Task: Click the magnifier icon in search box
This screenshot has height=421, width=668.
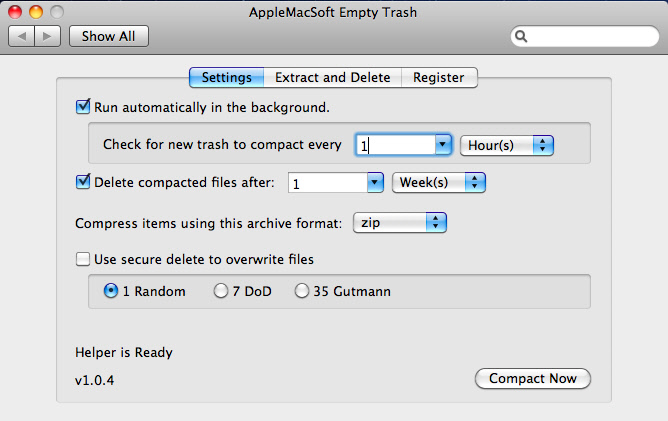Action: click(521, 36)
